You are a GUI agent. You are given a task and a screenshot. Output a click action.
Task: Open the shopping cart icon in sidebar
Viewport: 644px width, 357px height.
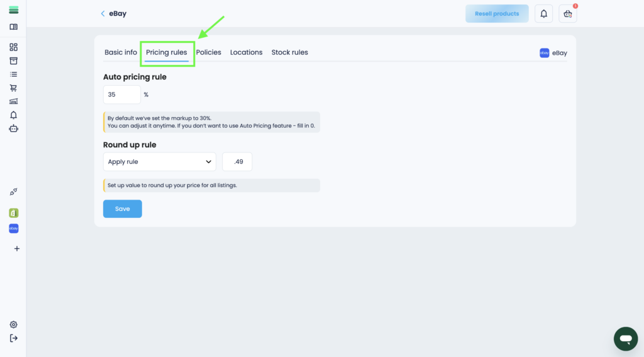(x=13, y=88)
